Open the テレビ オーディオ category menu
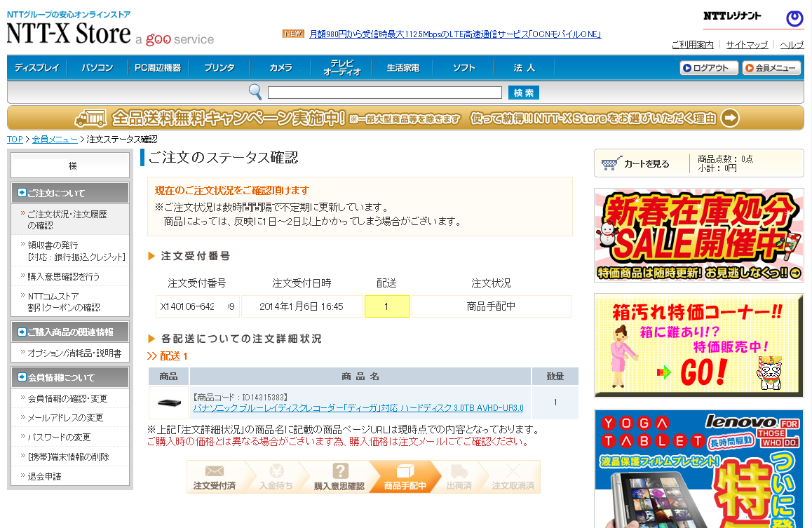This screenshot has height=528, width=812. pos(341,68)
